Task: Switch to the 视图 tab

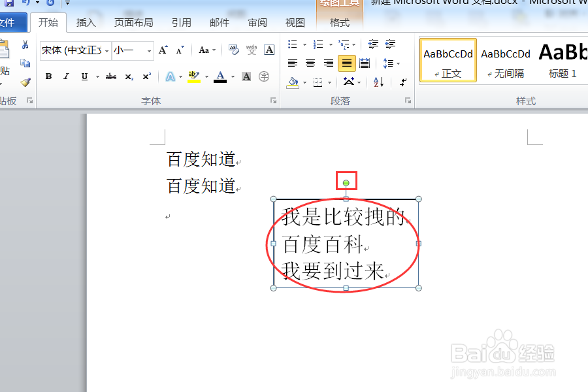Action: click(x=295, y=23)
